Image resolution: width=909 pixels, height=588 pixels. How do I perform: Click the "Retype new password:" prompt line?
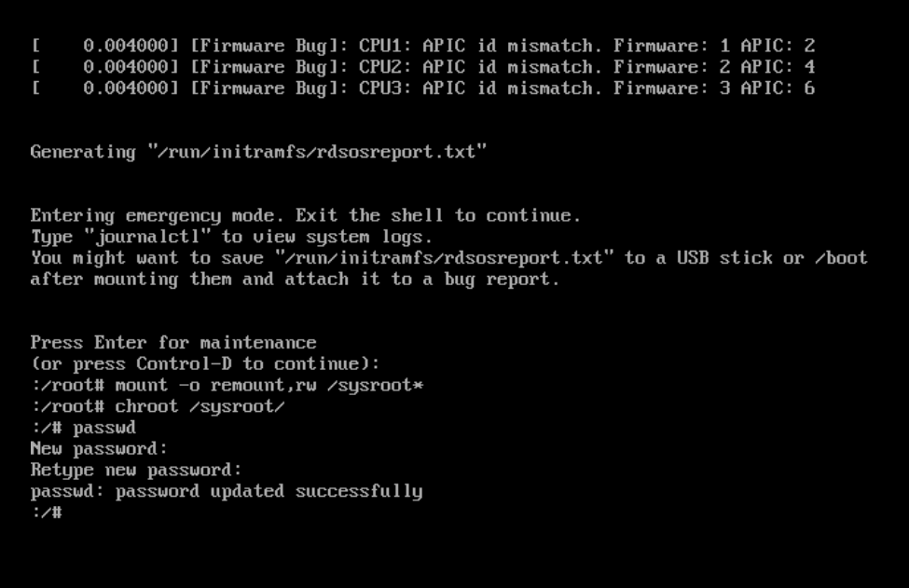tap(136, 471)
